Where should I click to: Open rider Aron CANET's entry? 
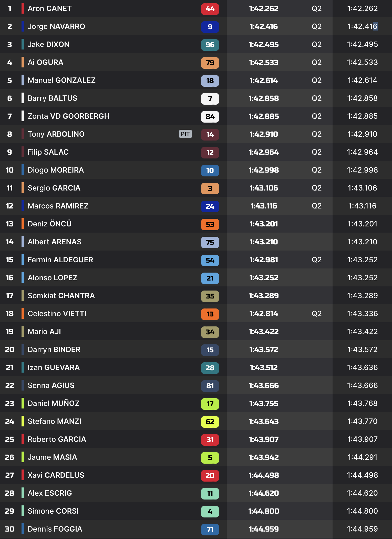49,8
